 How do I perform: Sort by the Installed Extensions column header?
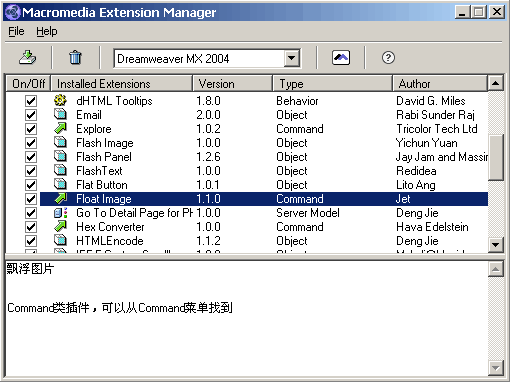click(122, 83)
